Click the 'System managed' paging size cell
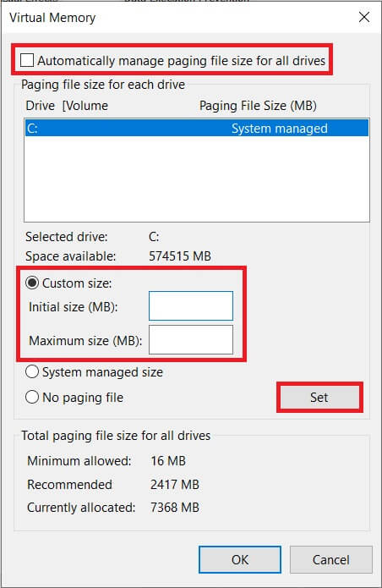382x588 pixels. pyautogui.click(x=280, y=129)
